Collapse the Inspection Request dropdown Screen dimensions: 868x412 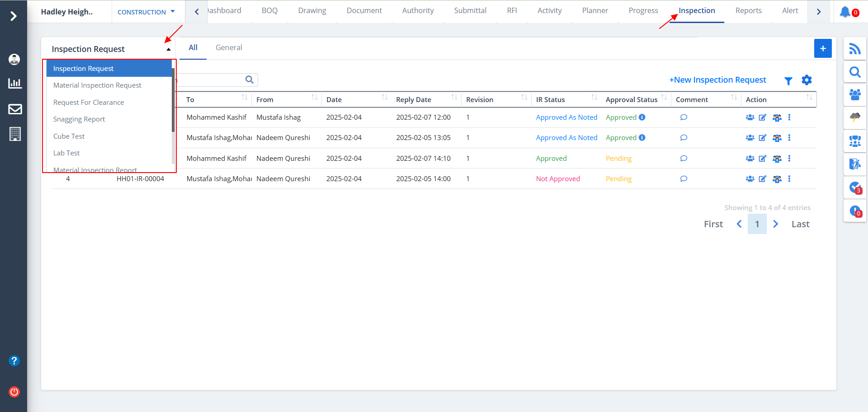pyautogui.click(x=168, y=49)
